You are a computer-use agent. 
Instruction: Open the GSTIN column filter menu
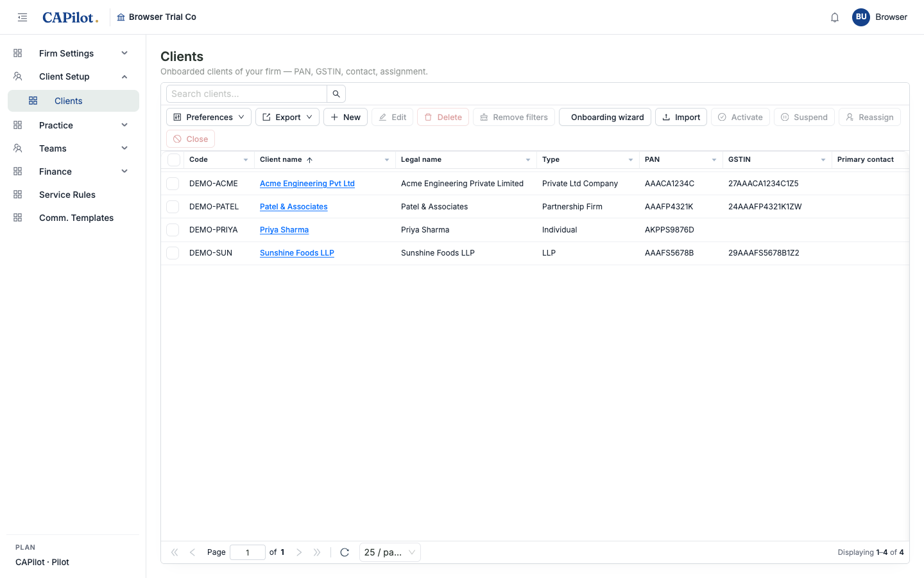tap(823, 160)
